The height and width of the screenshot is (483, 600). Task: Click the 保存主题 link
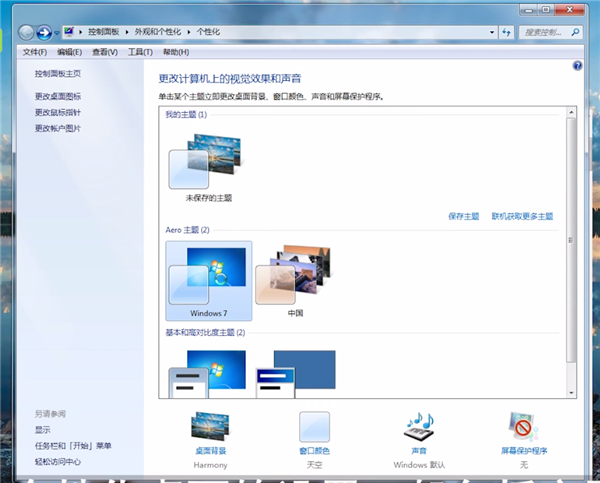point(464,216)
